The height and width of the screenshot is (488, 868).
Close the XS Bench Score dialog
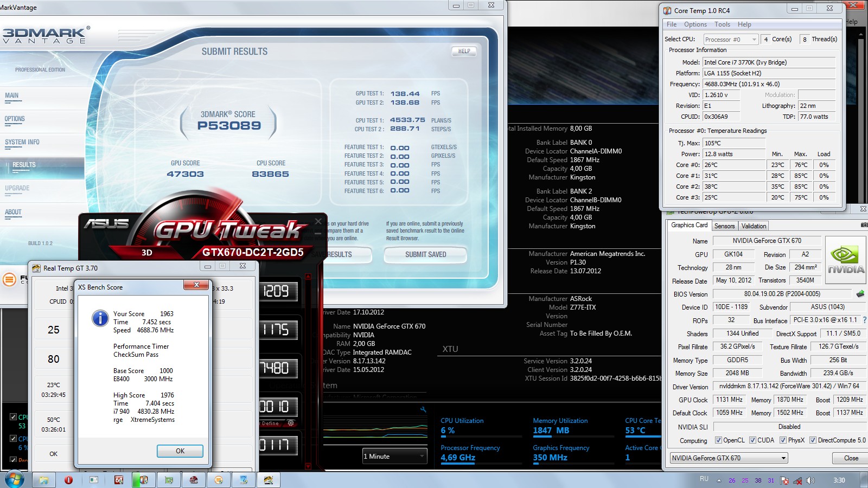coord(196,285)
